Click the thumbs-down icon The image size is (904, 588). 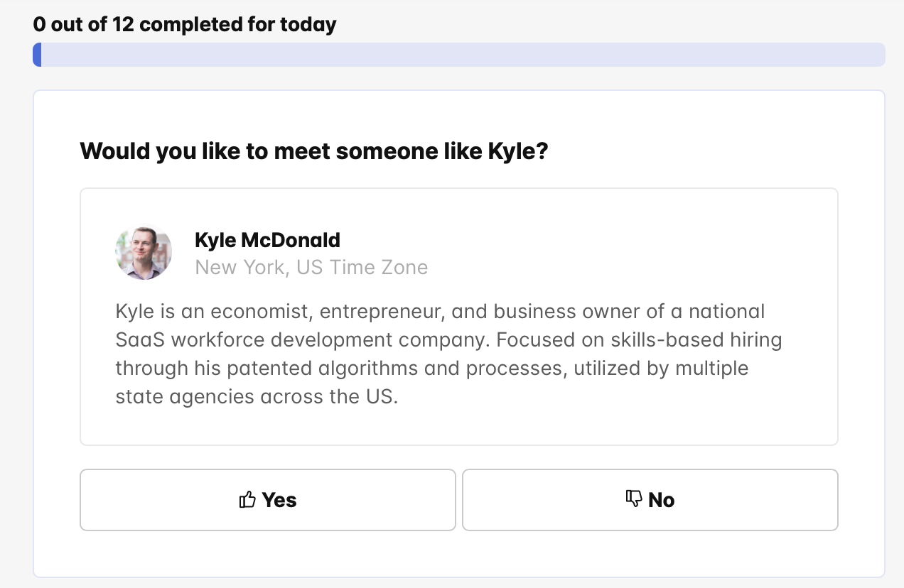click(x=634, y=499)
